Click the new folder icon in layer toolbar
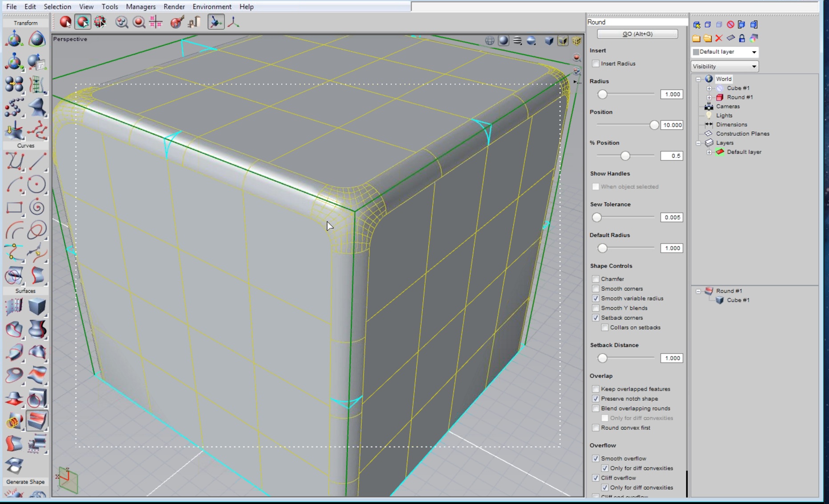 [696, 38]
